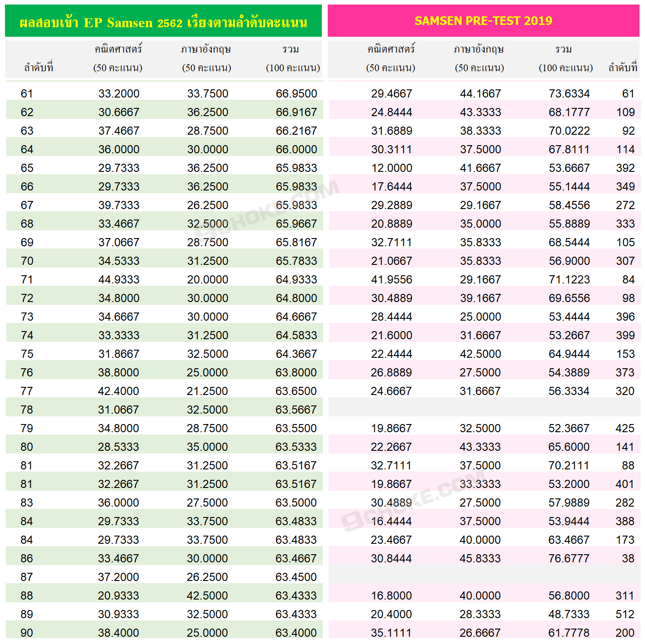Select pre-test total score 76.6777

[x=569, y=558]
